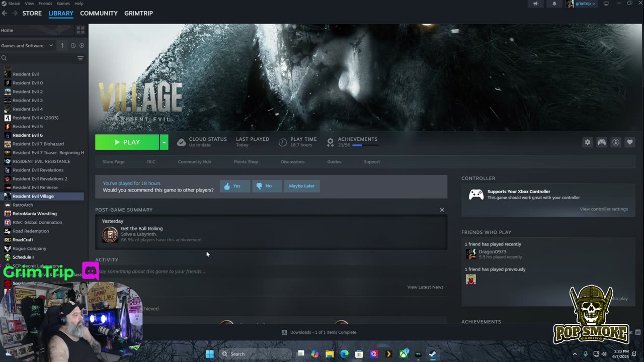
Task: Open Get the Ball Rolling achievement icon
Action: pyautogui.click(x=110, y=234)
